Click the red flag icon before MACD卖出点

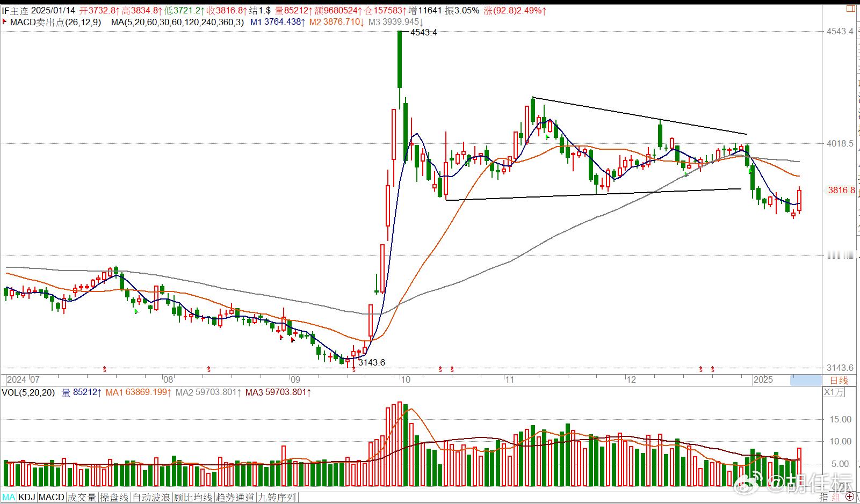pos(5,22)
